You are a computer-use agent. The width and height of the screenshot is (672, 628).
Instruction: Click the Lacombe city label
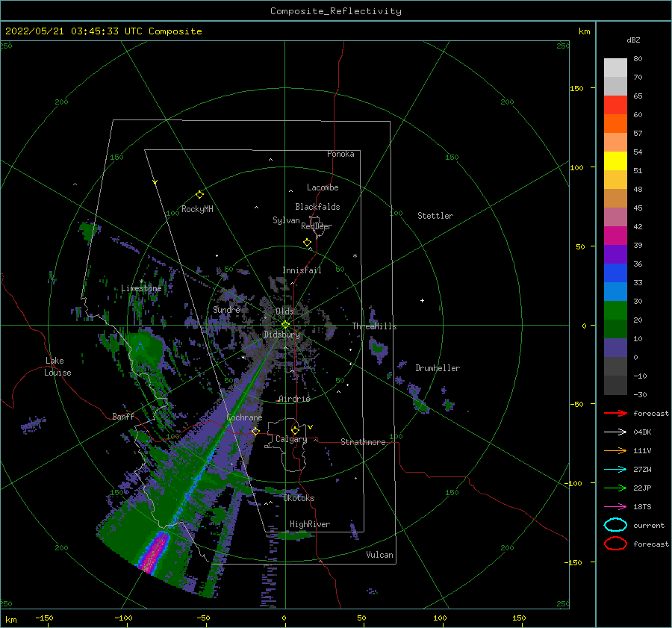323,187
